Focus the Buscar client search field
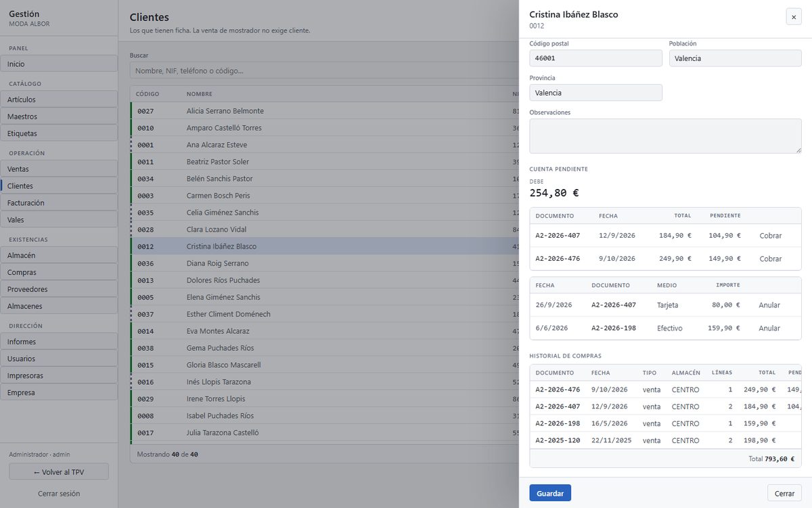This screenshot has width=812, height=508. pos(325,70)
